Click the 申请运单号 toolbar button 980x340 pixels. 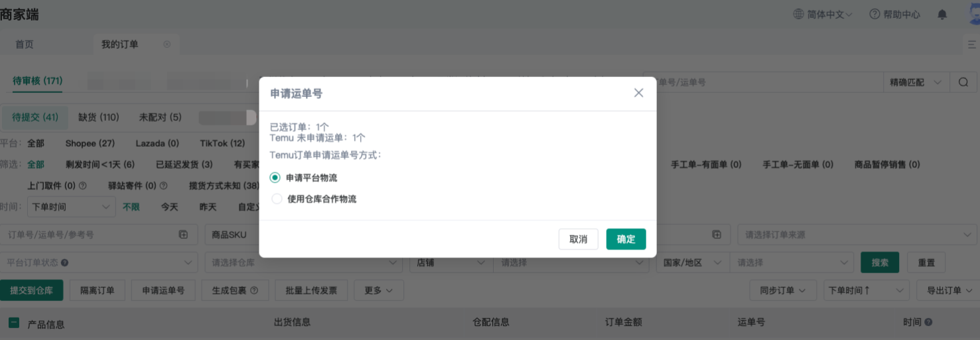pos(163,290)
